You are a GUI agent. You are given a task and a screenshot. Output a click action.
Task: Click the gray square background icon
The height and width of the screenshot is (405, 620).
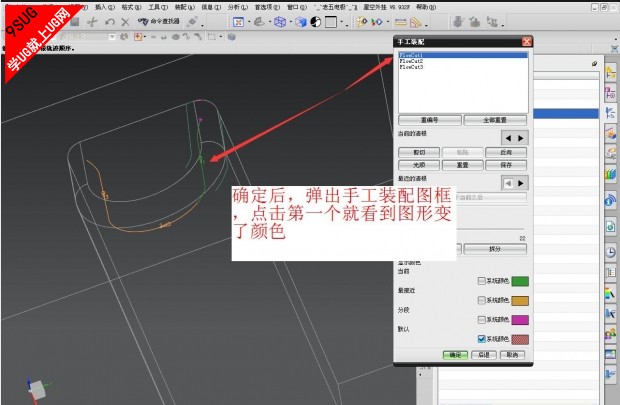point(331,22)
